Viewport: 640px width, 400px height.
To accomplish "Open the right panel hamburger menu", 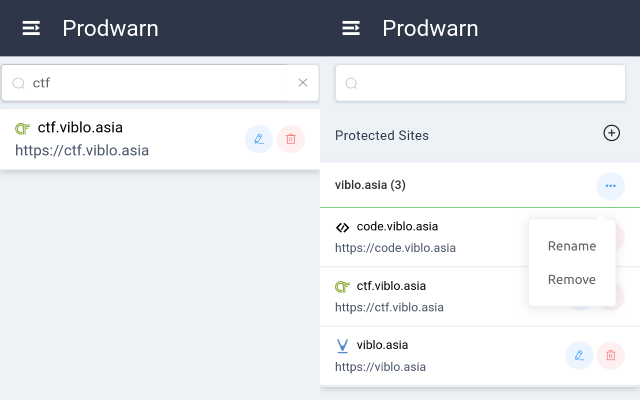I will [x=351, y=28].
